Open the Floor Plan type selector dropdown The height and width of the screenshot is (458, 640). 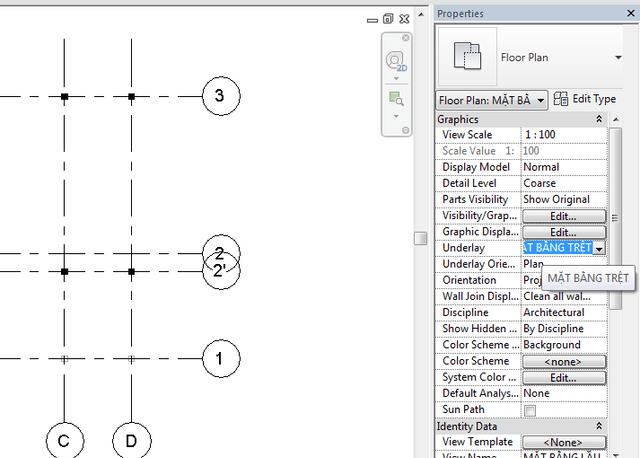[x=618, y=58]
